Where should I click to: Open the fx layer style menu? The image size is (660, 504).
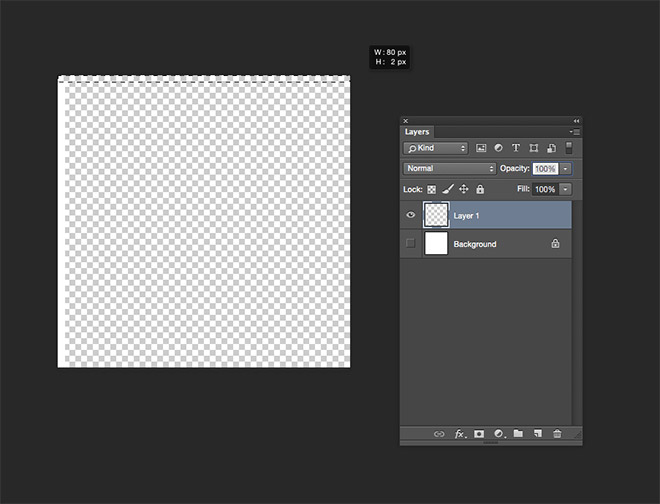[x=460, y=434]
